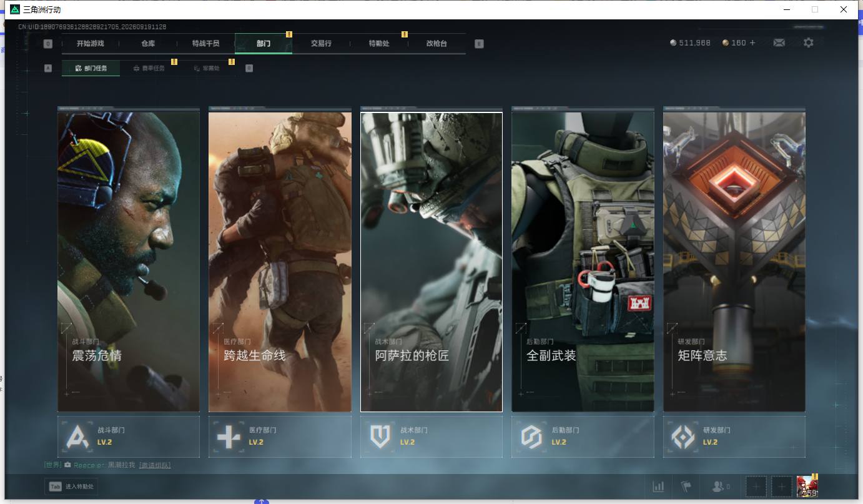863x504 pixels.
Task: Click the 三角洲行动 window title text
Action: coord(42,10)
